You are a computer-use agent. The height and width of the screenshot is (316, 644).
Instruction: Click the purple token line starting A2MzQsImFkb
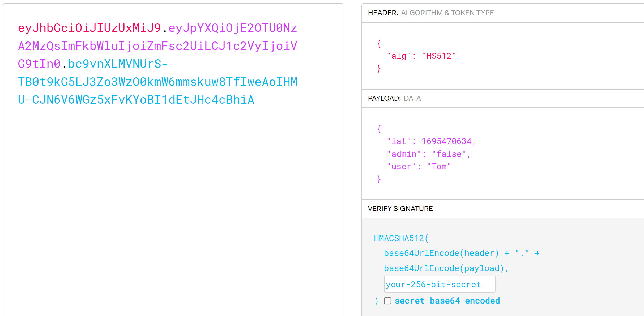(x=157, y=46)
